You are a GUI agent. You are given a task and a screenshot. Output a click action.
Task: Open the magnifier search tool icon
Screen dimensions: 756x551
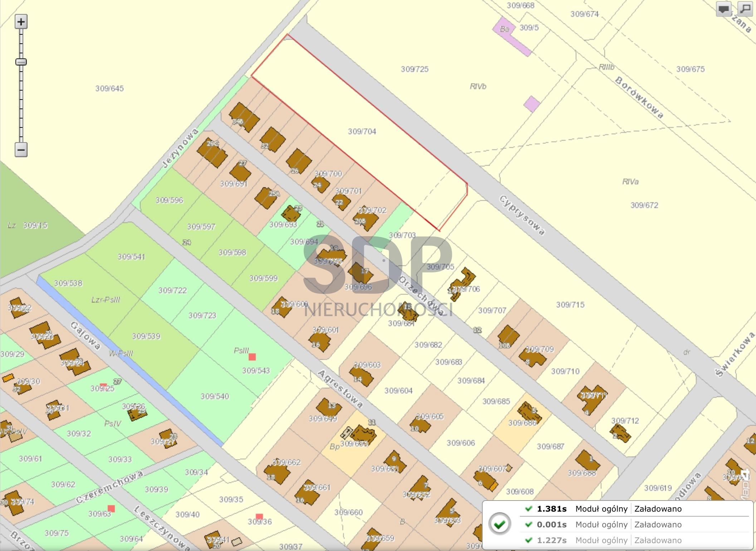click(745, 9)
